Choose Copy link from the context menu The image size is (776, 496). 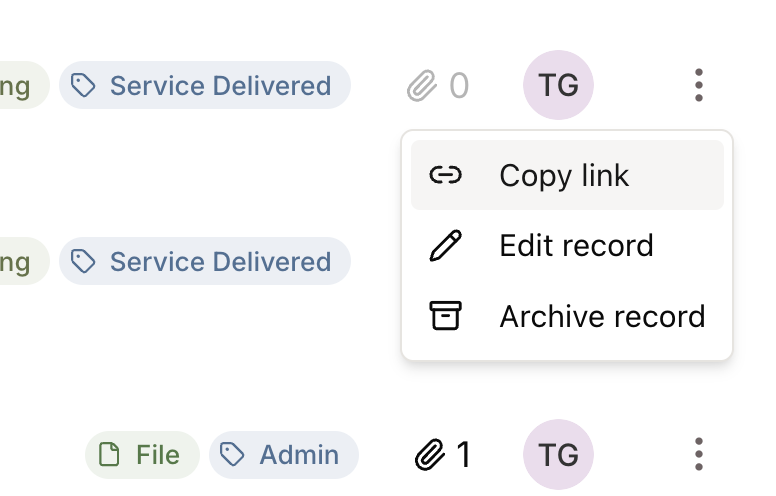[567, 175]
